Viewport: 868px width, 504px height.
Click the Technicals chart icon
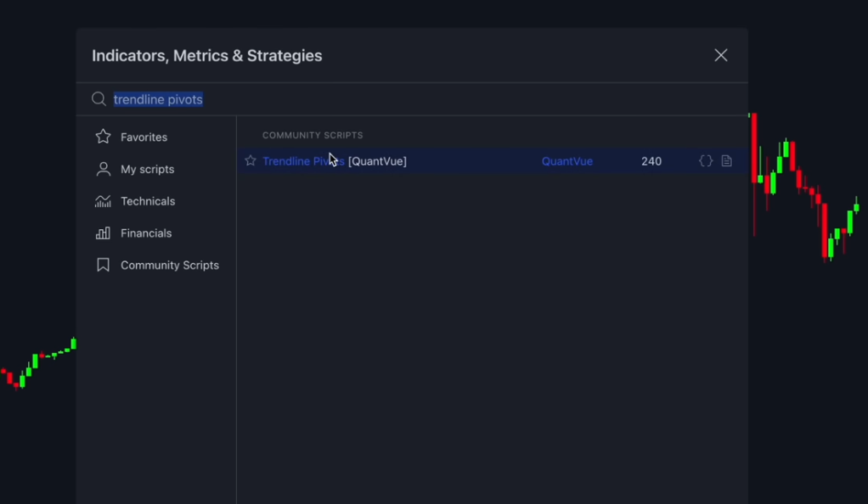click(103, 201)
